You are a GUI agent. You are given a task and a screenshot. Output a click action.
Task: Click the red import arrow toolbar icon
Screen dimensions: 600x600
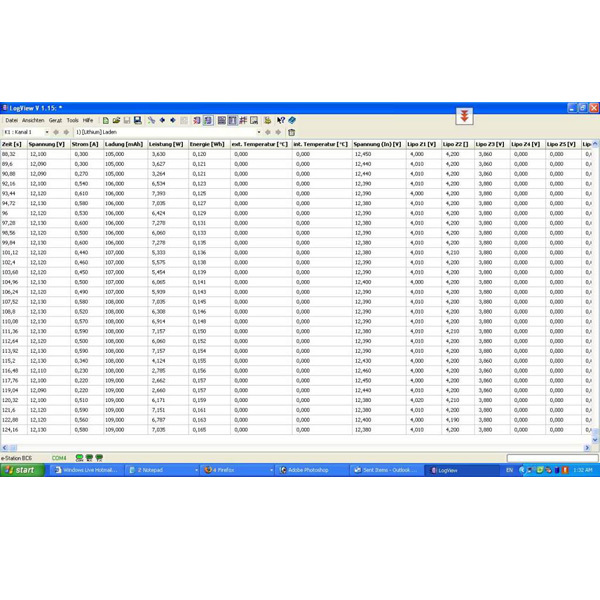(x=197, y=121)
